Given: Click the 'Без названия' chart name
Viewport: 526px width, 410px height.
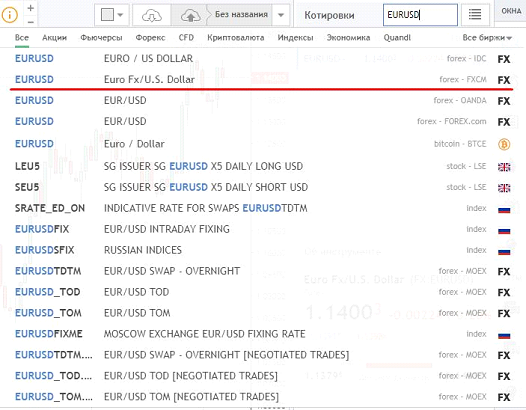Looking at the screenshot, I should pyautogui.click(x=241, y=14).
